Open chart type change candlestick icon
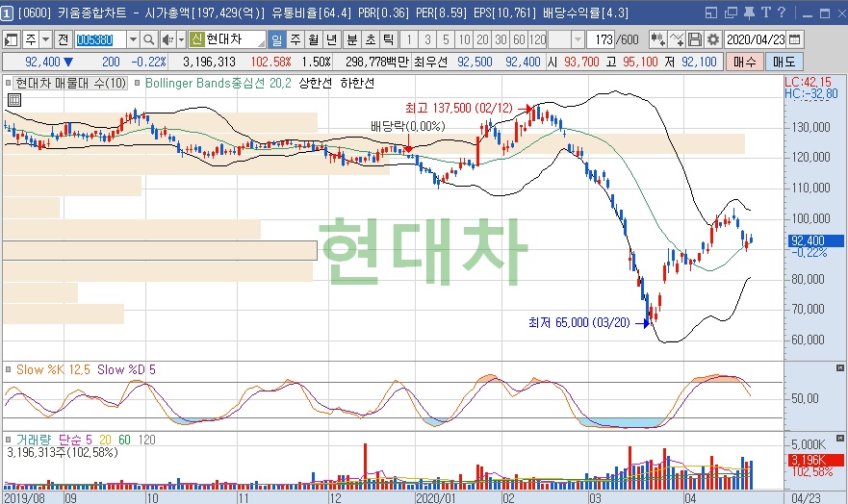Screen dimensions: 848x504 pos(657,39)
